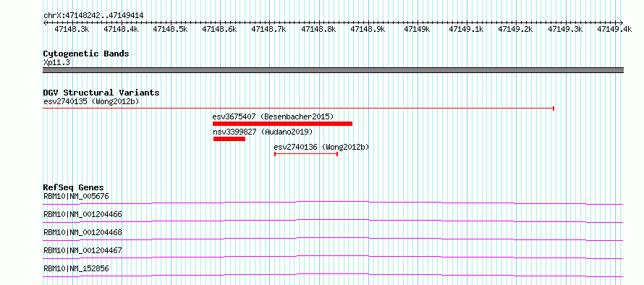
Task: Click the left arrow of the coordinate ruler
Action: tap(45, 22)
